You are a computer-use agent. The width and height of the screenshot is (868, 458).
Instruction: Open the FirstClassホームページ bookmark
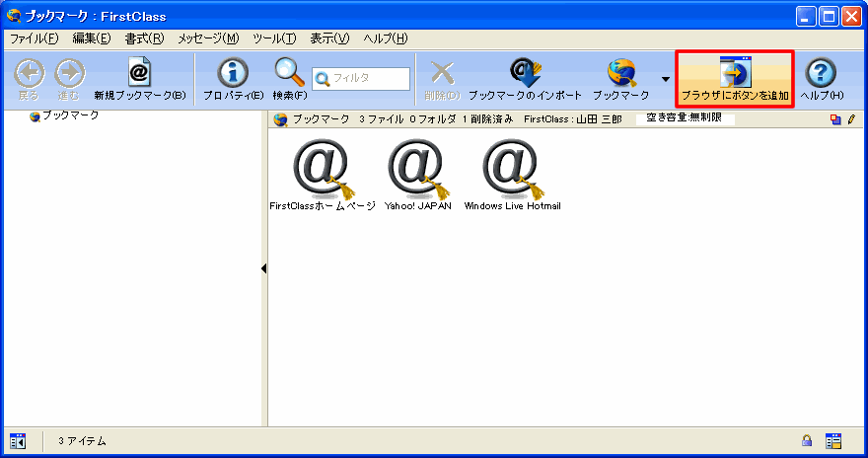[322, 168]
